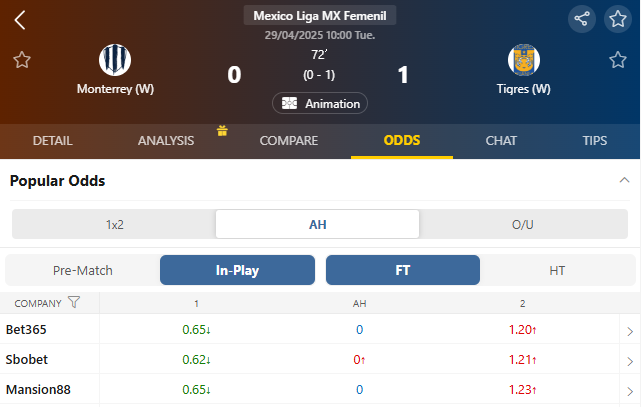
Task: Click the gift icon near Analysis
Action: click(223, 130)
